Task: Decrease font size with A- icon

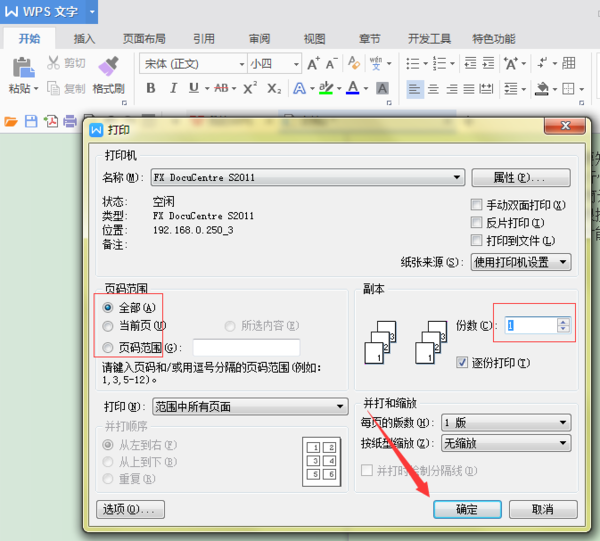Action: coord(331,63)
